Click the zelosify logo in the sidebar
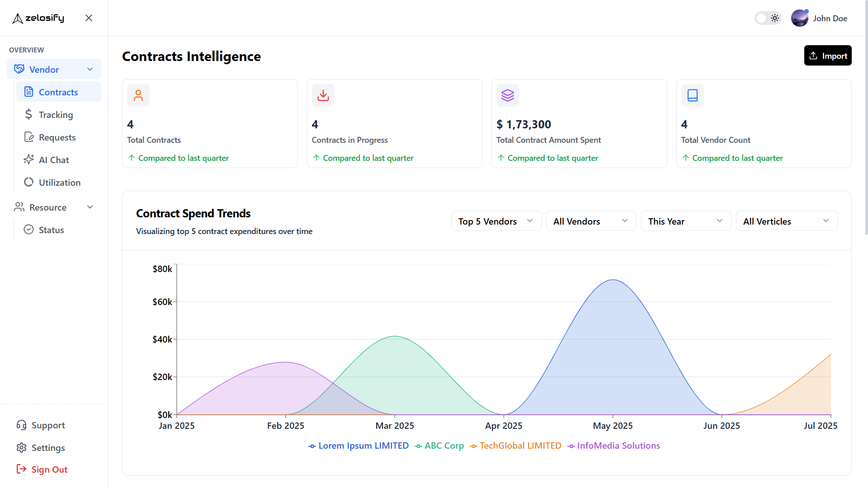 coord(38,18)
